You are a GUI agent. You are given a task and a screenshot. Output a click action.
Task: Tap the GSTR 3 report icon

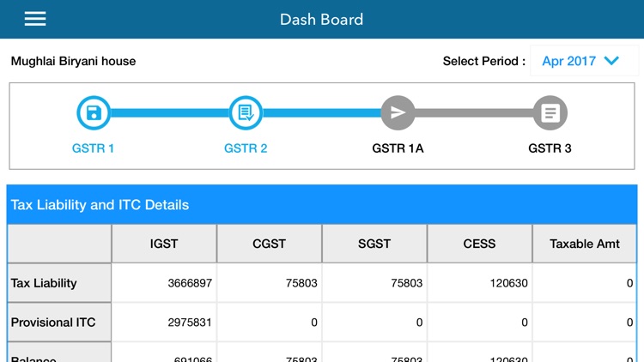coord(550,112)
